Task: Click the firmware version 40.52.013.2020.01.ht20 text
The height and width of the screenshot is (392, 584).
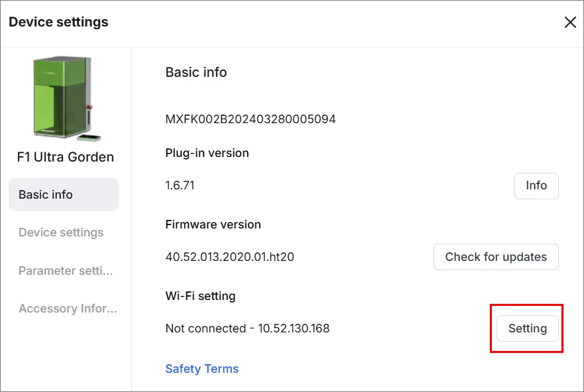Action: click(230, 257)
